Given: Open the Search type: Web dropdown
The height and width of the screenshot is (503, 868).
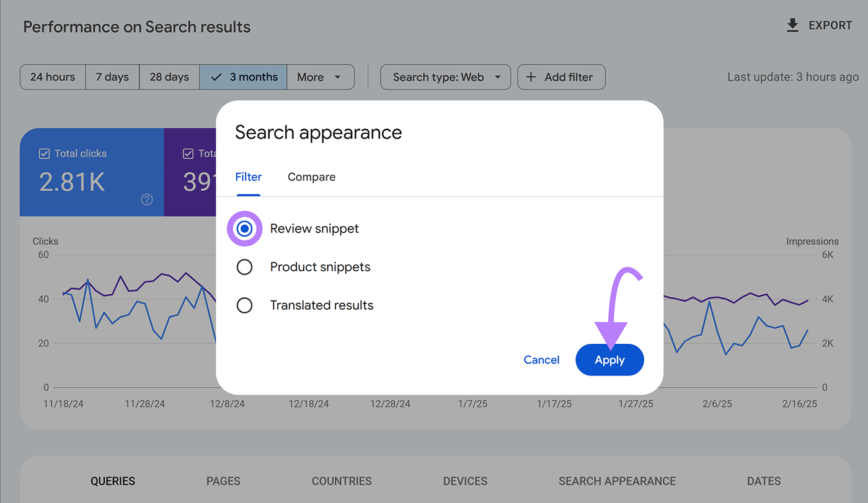Looking at the screenshot, I should pyautogui.click(x=445, y=77).
